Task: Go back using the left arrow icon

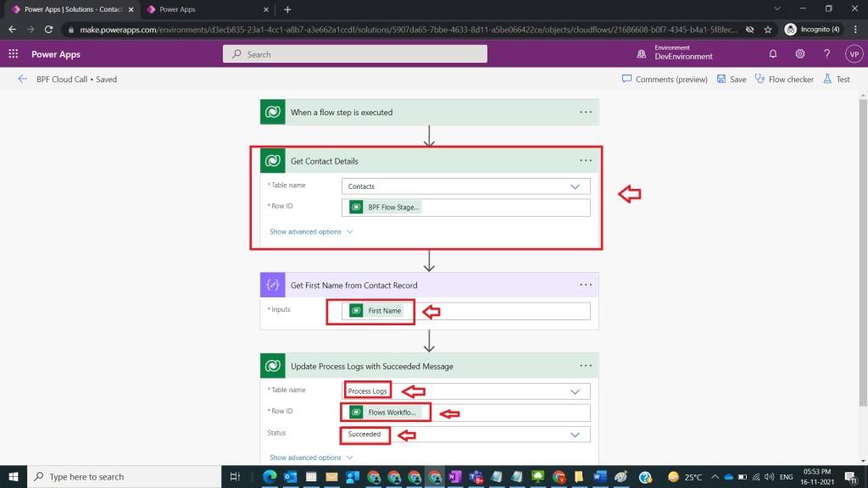Action: (x=22, y=80)
